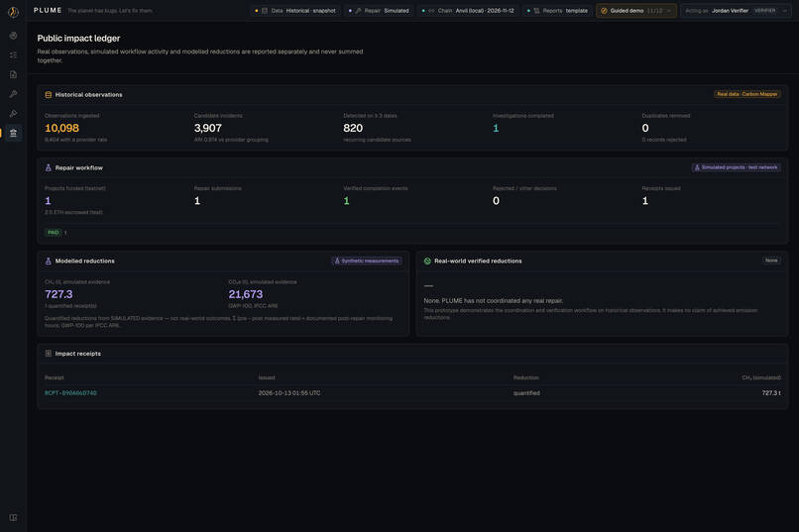Open receipt link RCPT-89060740
The height and width of the screenshot is (532, 799).
point(70,393)
